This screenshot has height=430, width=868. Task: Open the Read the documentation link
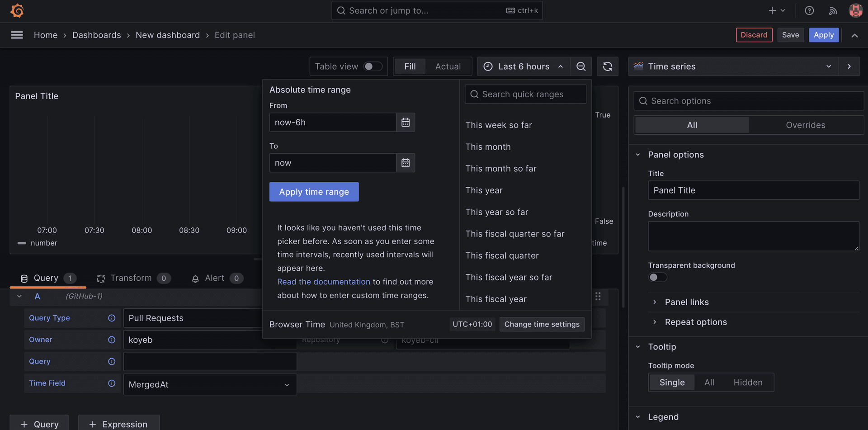[323, 282]
